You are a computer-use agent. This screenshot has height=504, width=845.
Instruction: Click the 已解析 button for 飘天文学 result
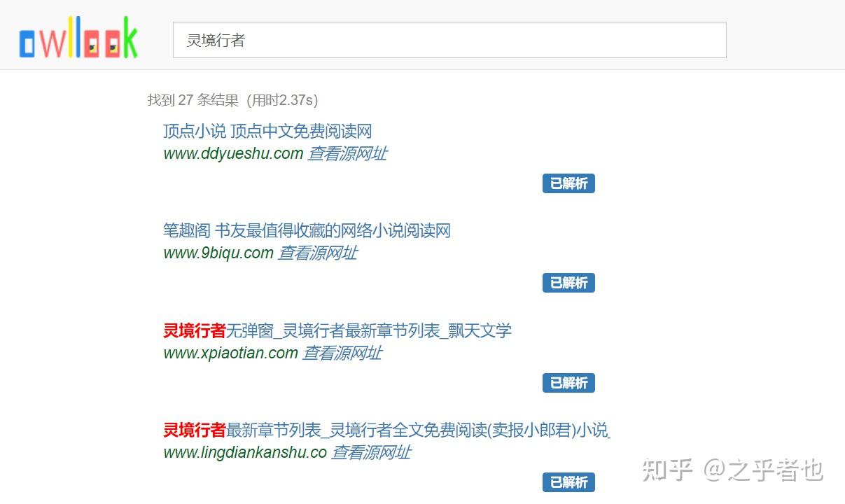568,383
